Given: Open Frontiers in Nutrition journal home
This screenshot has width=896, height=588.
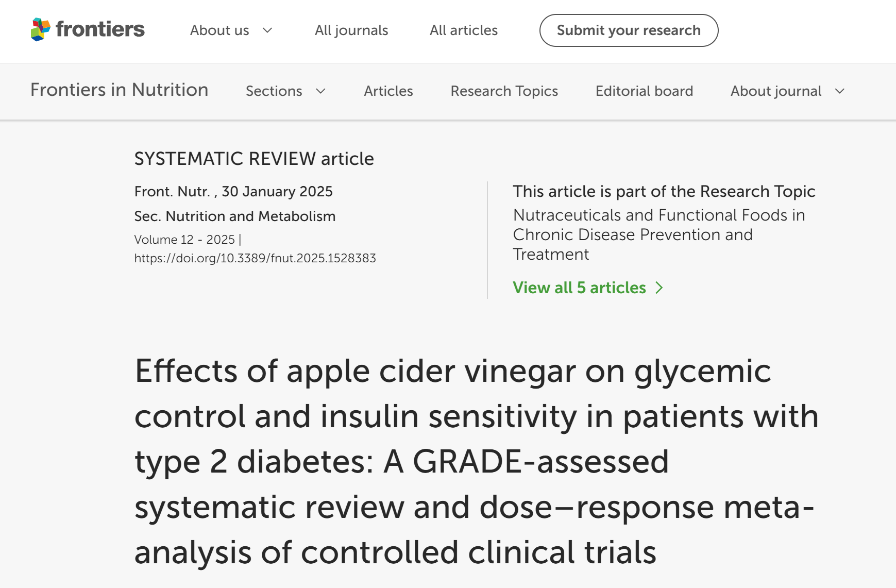Looking at the screenshot, I should (120, 90).
